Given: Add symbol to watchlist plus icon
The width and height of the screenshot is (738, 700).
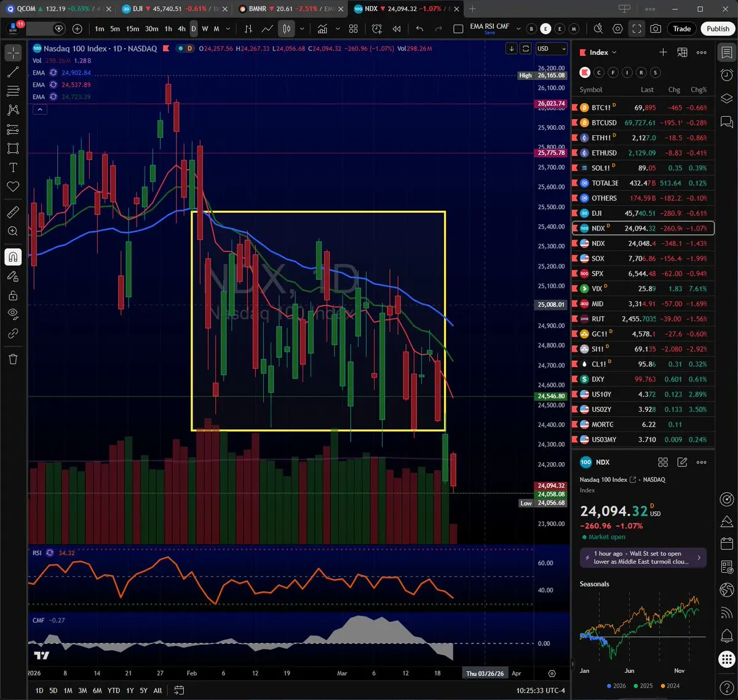Looking at the screenshot, I should point(663,53).
